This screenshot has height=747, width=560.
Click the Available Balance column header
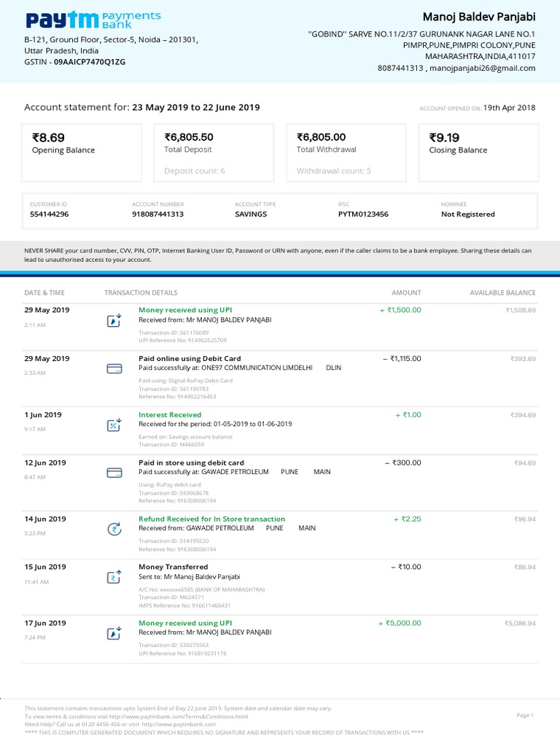coord(502,293)
